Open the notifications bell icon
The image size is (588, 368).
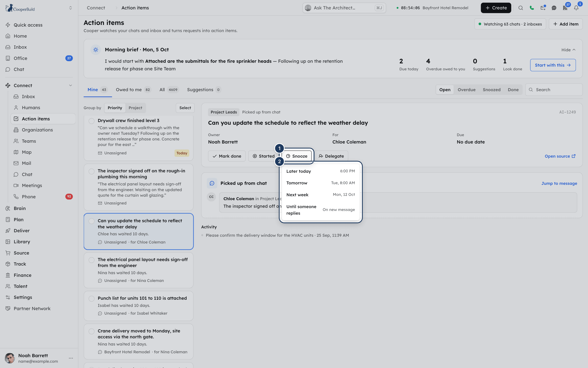tap(576, 8)
